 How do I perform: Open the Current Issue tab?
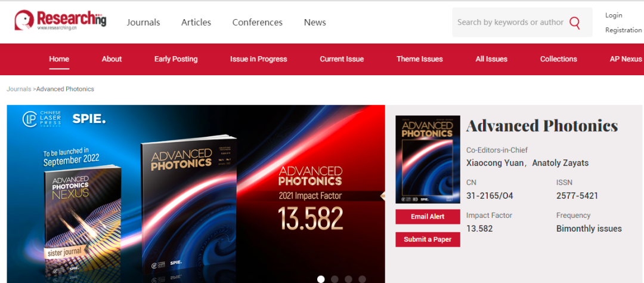[342, 59]
